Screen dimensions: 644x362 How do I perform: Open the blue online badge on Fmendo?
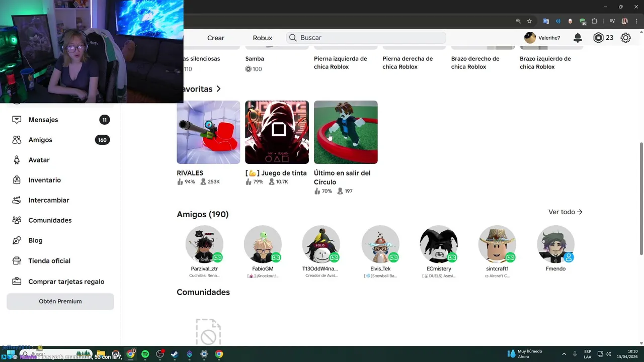point(569,257)
